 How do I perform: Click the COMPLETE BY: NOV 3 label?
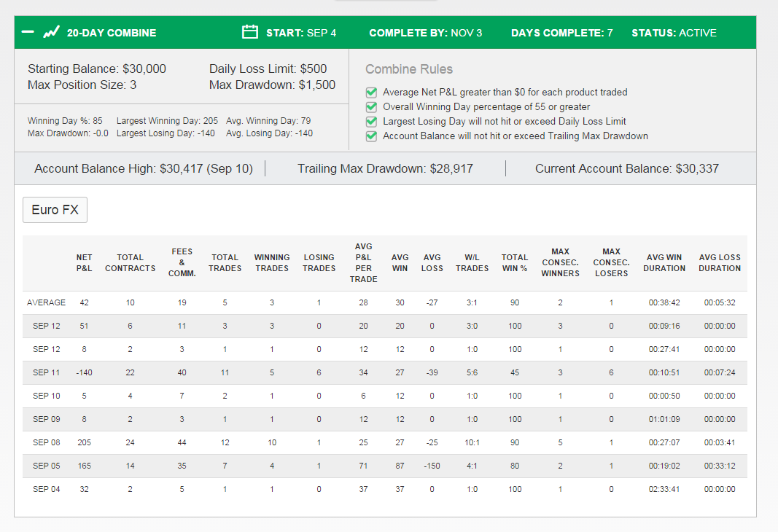point(425,33)
